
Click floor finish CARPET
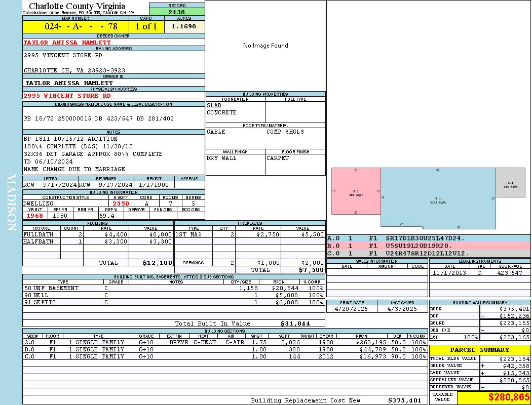[278, 158]
